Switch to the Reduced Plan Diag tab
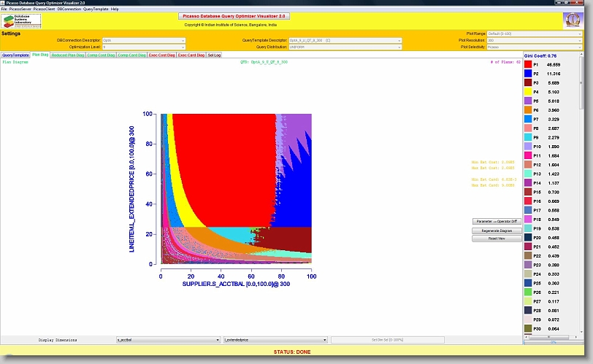The width and height of the screenshot is (593, 364). coord(68,55)
